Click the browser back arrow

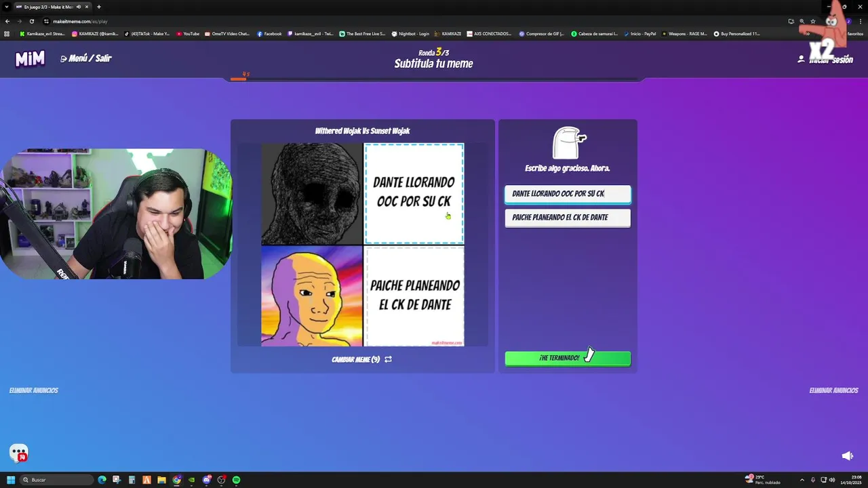click(7, 21)
